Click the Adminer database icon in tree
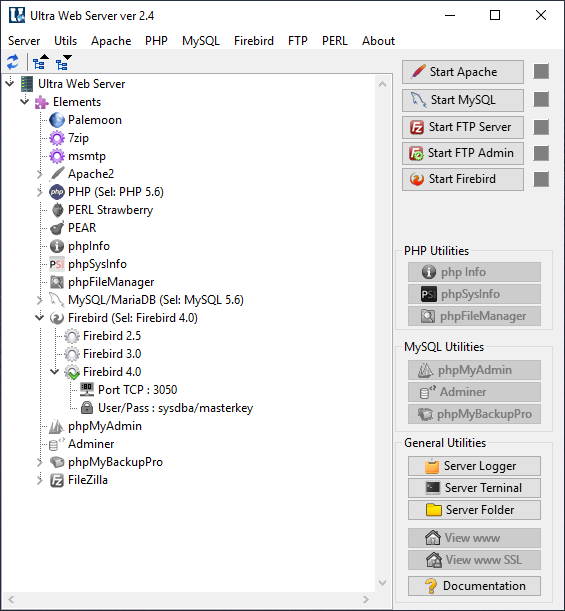 [x=56, y=444]
